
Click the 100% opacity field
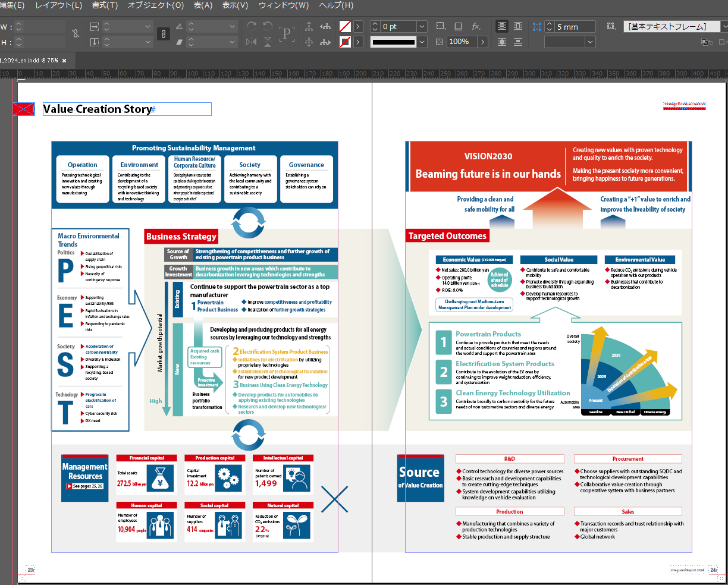(462, 42)
